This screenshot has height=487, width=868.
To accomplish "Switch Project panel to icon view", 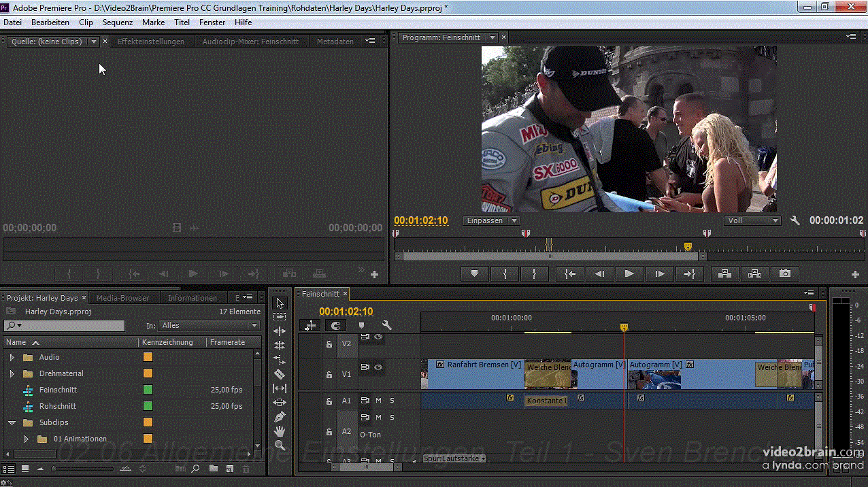I will [x=25, y=469].
